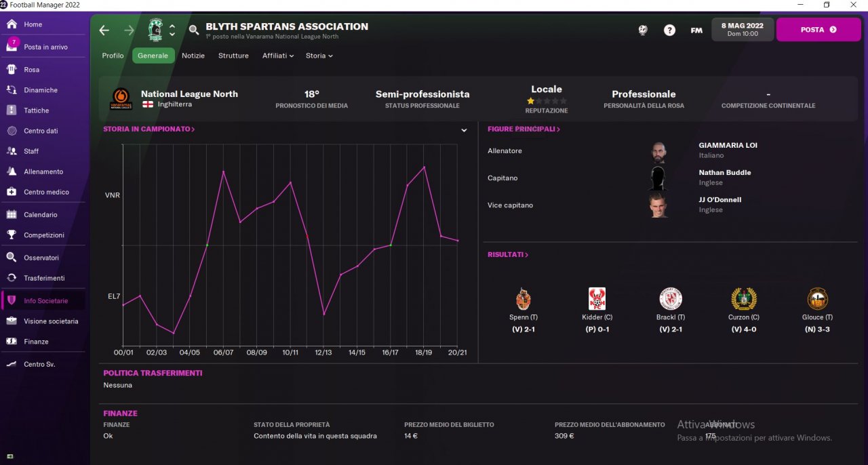Open the search magnifier icon

(x=194, y=30)
